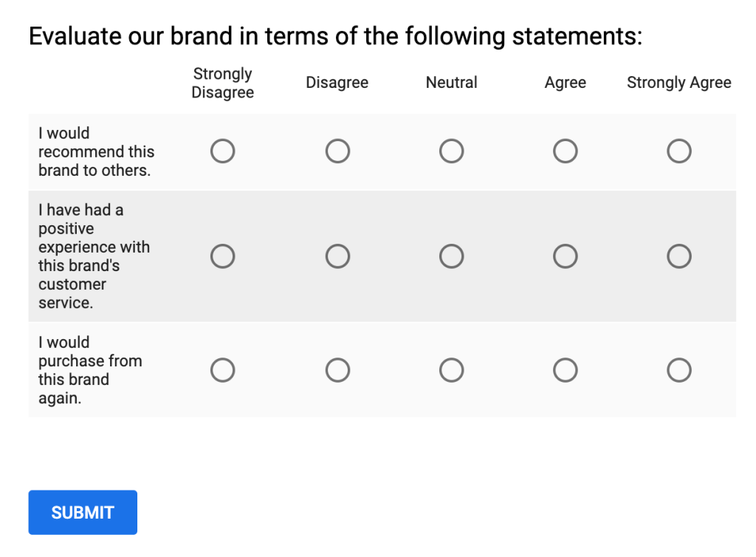Choose Disagree for customer service experience

coord(337,256)
